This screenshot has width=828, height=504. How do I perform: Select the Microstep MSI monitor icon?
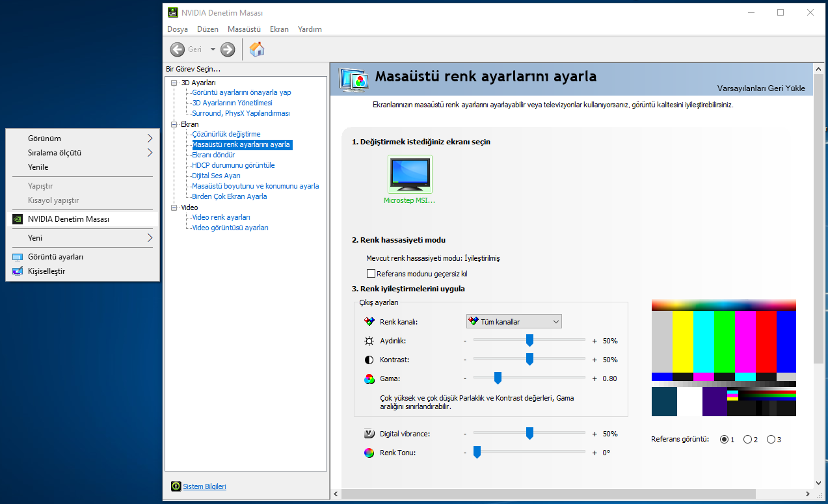(410, 174)
